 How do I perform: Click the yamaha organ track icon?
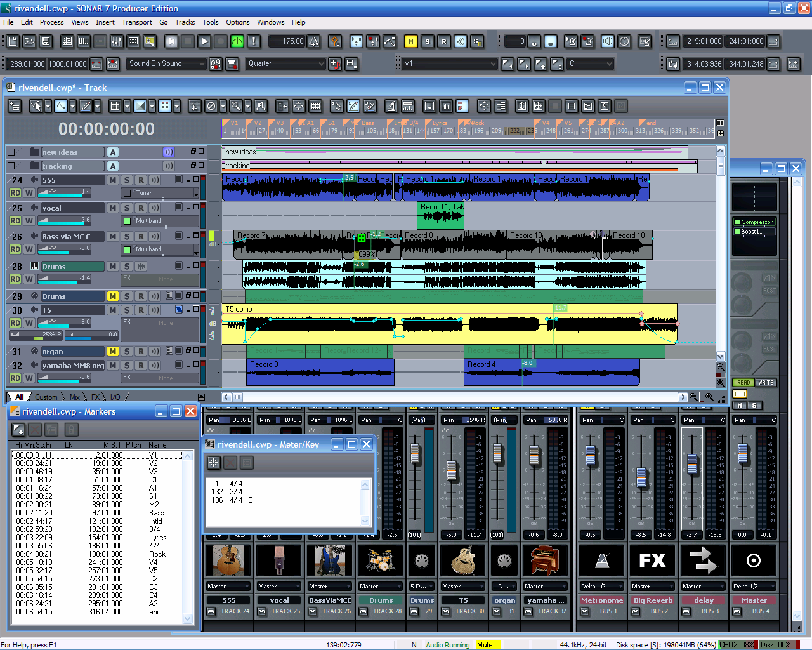pyautogui.click(x=545, y=560)
